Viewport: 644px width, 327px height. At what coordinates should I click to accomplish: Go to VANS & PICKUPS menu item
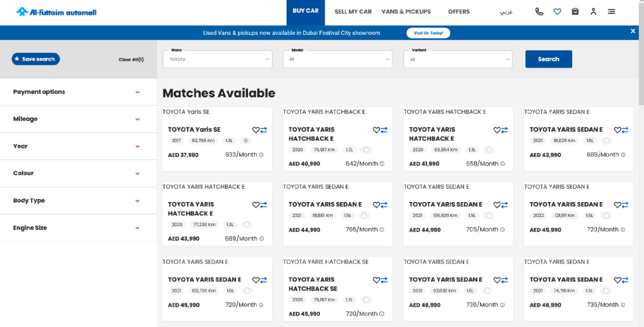(406, 12)
